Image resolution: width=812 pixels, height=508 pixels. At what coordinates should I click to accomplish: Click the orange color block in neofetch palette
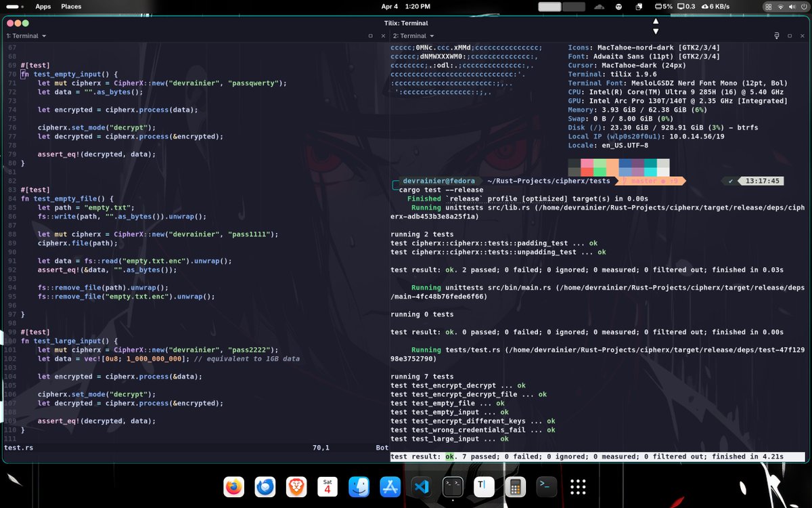[612, 167]
